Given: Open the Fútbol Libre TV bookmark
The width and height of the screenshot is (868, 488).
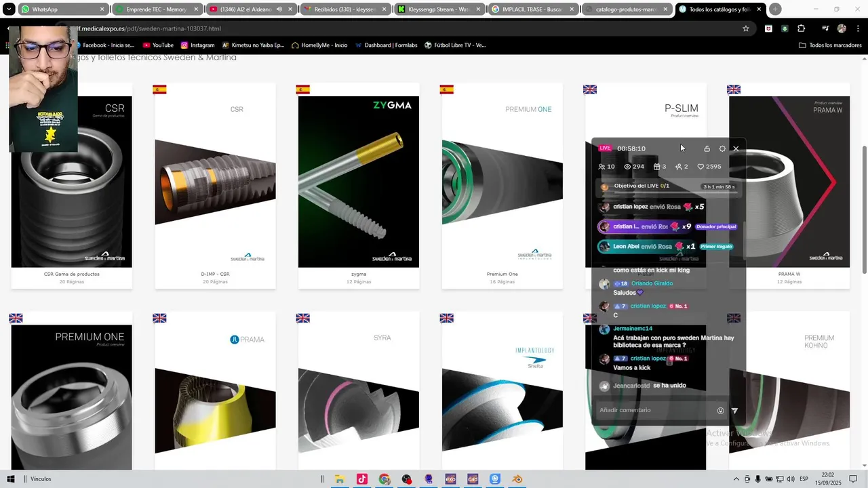Looking at the screenshot, I should pyautogui.click(x=455, y=45).
